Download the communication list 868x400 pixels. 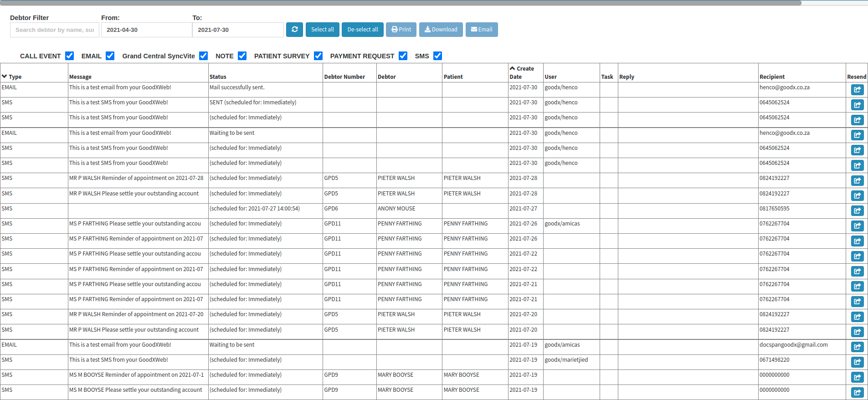pos(441,30)
